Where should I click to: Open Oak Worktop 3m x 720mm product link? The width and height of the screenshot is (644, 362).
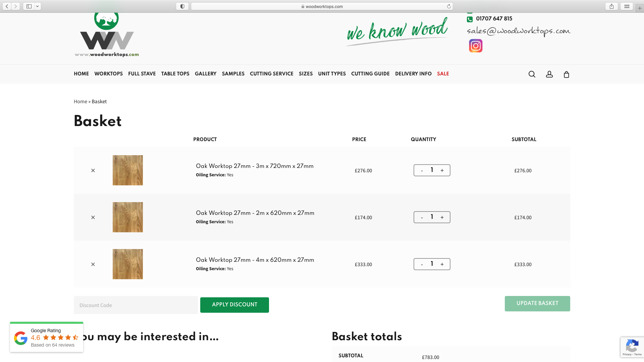[255, 166]
